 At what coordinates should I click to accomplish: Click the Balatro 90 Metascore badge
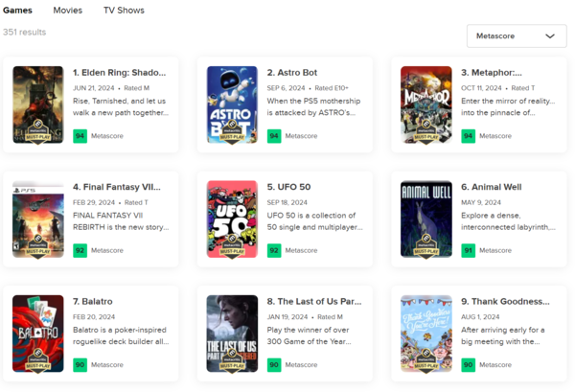(x=80, y=365)
